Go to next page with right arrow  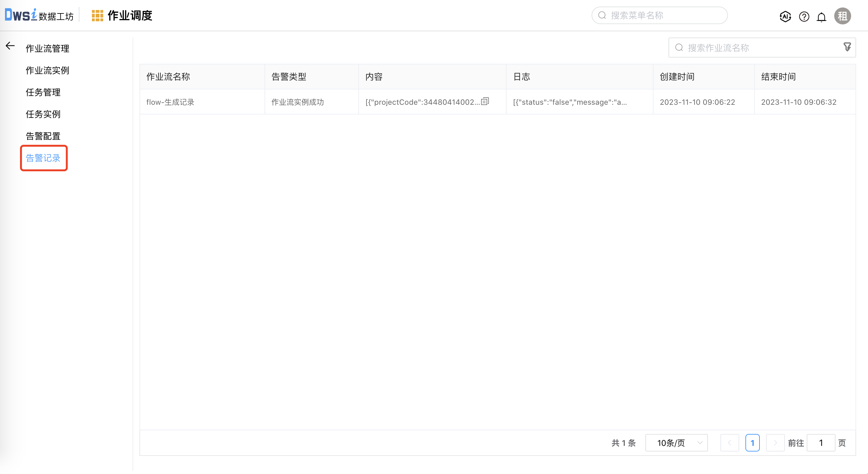(775, 443)
